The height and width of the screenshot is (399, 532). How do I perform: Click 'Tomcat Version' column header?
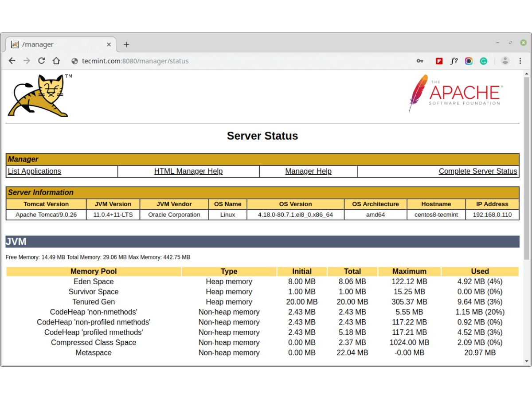pos(46,204)
